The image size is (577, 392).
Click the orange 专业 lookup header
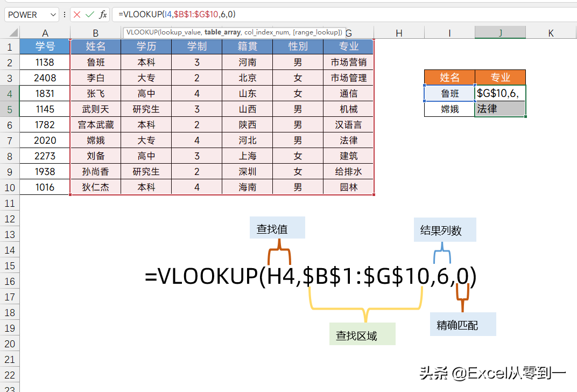(500, 78)
